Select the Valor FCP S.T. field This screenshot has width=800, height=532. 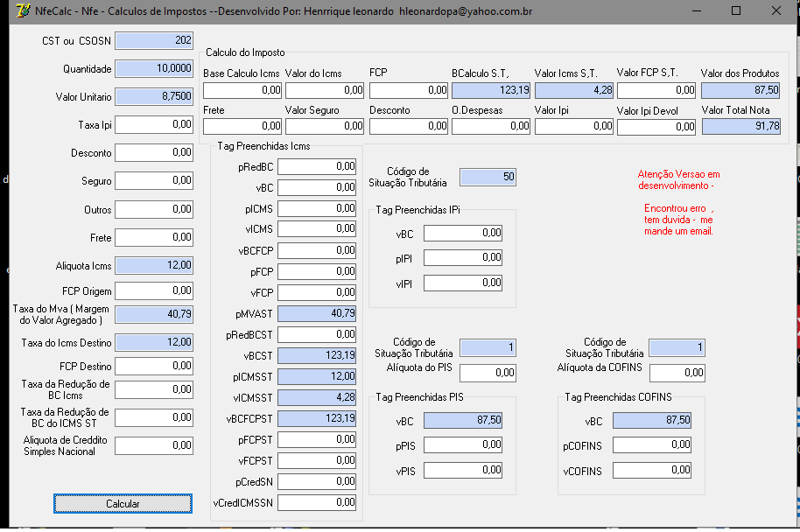(656, 91)
